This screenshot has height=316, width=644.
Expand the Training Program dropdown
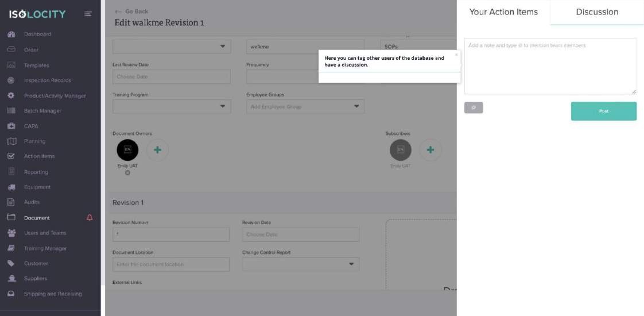click(x=172, y=106)
